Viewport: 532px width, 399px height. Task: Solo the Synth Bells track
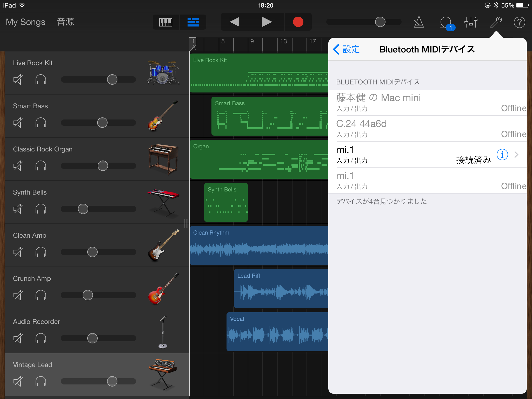[41, 209]
